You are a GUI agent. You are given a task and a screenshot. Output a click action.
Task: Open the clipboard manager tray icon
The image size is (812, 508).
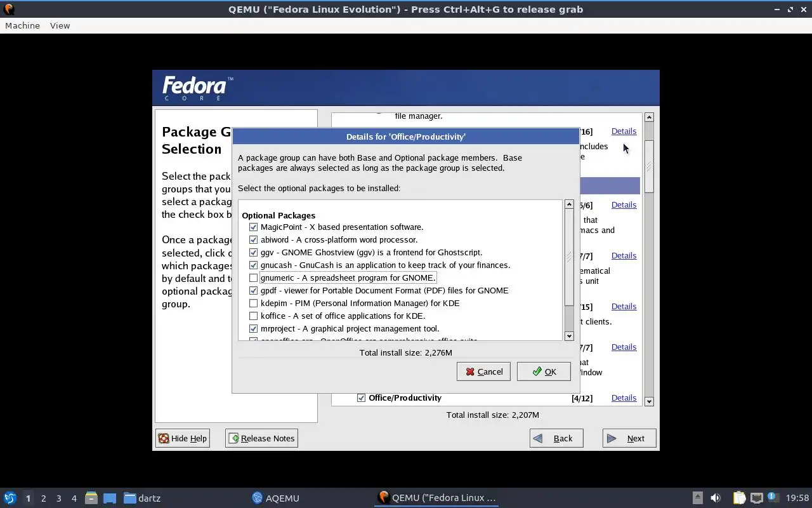(x=739, y=498)
